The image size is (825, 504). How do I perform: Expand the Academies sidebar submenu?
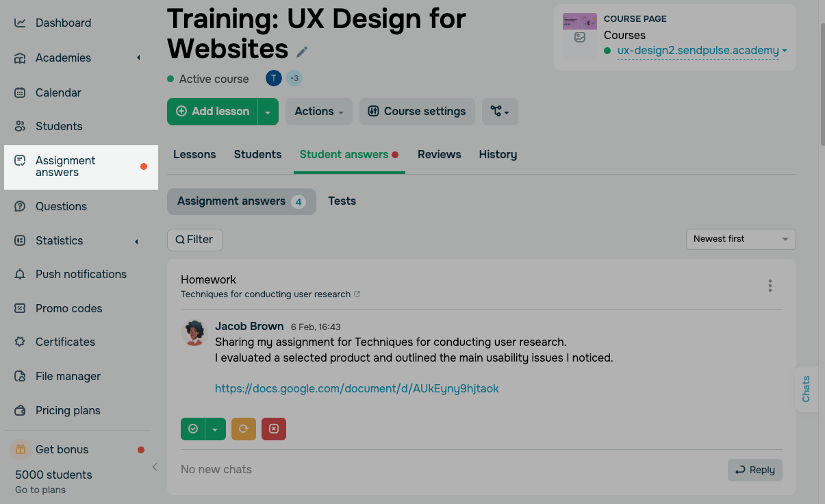click(138, 58)
